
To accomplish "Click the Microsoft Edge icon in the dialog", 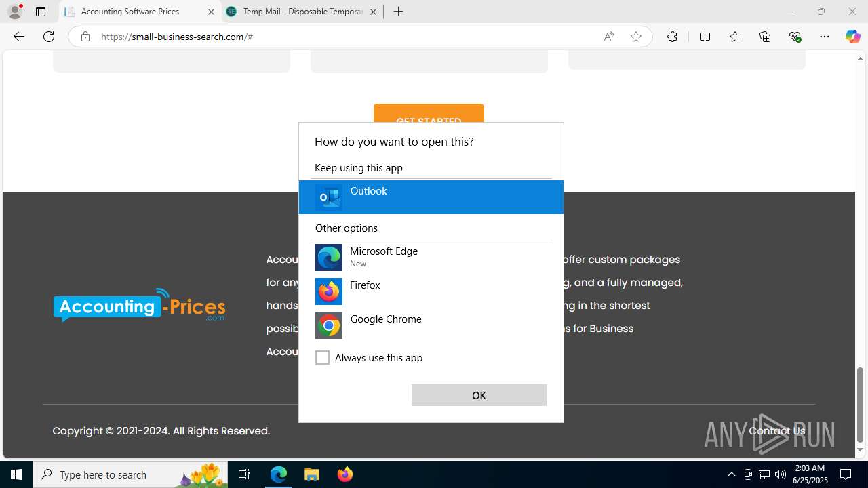I will click(329, 258).
